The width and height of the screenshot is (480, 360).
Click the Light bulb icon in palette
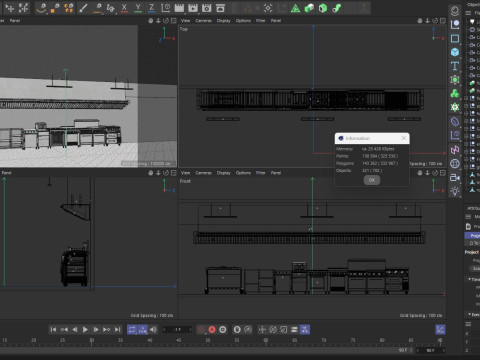(x=455, y=191)
